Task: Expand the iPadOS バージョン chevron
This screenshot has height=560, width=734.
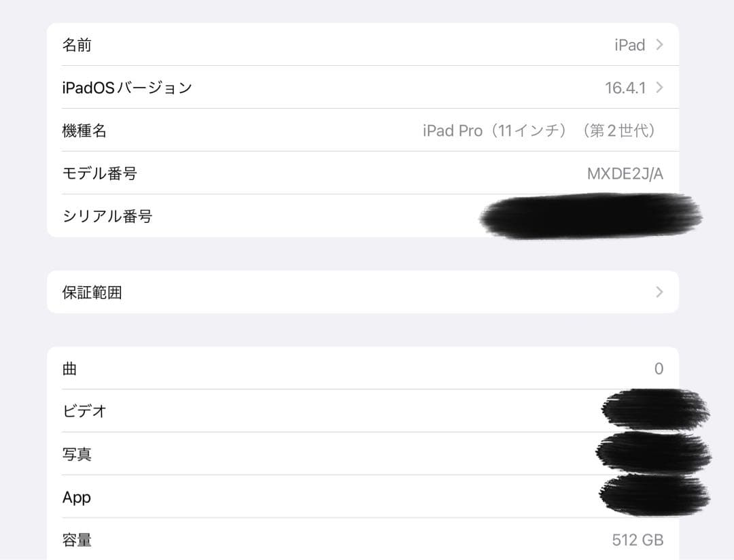Action: coord(659,88)
